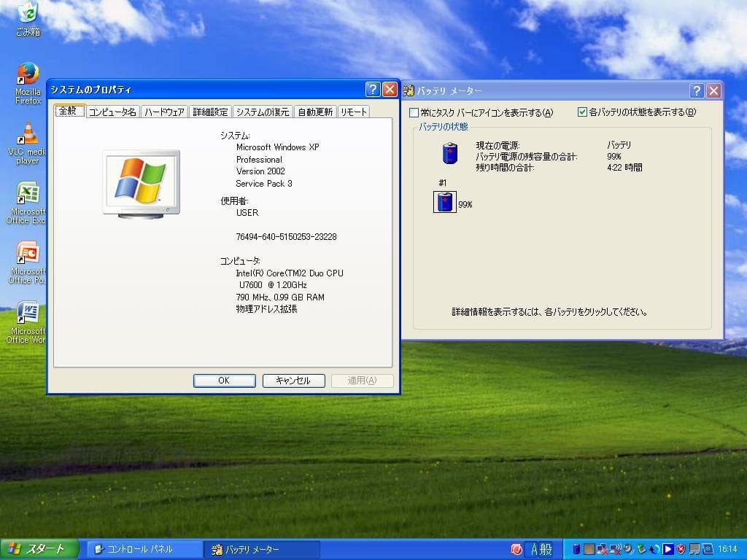Click the 'Service Pack 3' text

(x=264, y=183)
